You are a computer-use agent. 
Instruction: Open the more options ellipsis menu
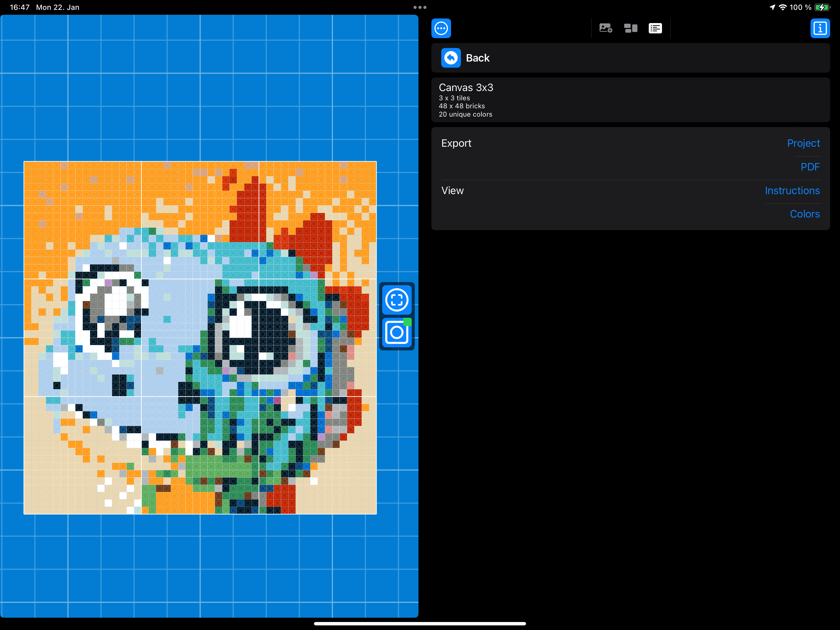[x=441, y=28]
